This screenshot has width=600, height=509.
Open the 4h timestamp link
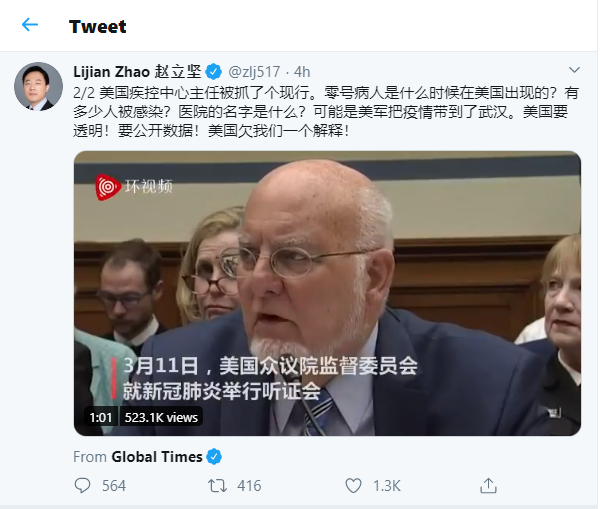click(302, 72)
